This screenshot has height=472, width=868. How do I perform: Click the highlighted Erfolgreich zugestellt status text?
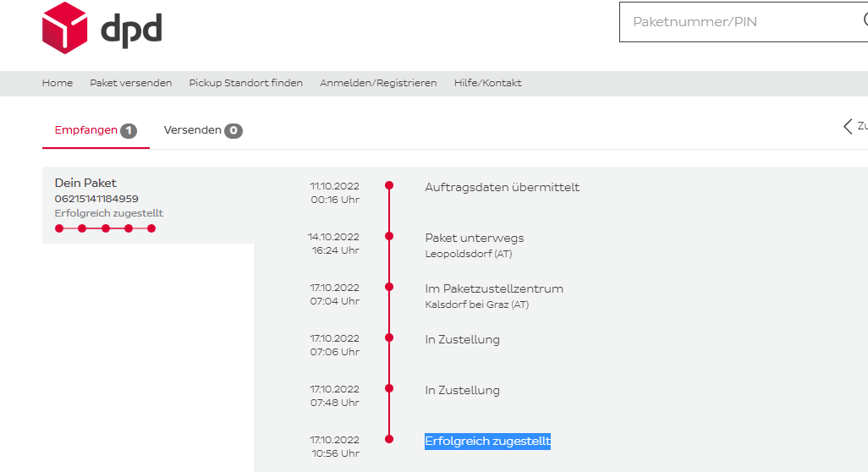point(487,441)
